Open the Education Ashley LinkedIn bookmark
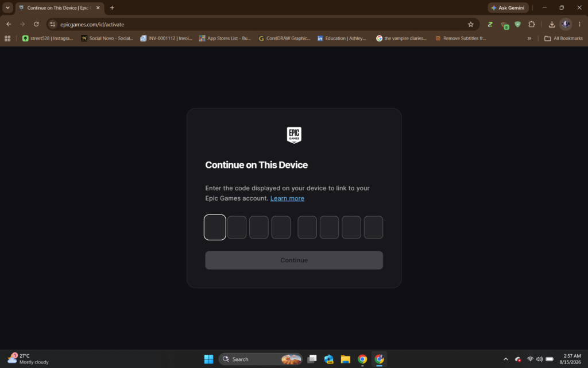The width and height of the screenshot is (588, 368). pos(342,39)
